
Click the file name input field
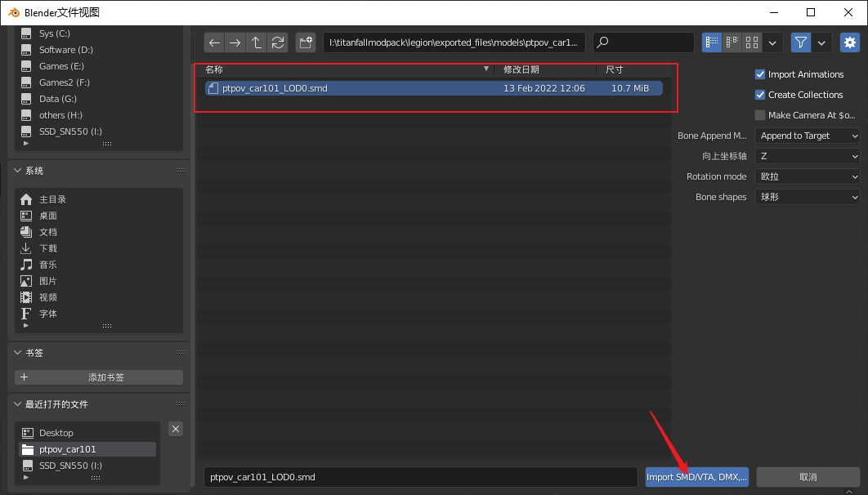coord(421,477)
